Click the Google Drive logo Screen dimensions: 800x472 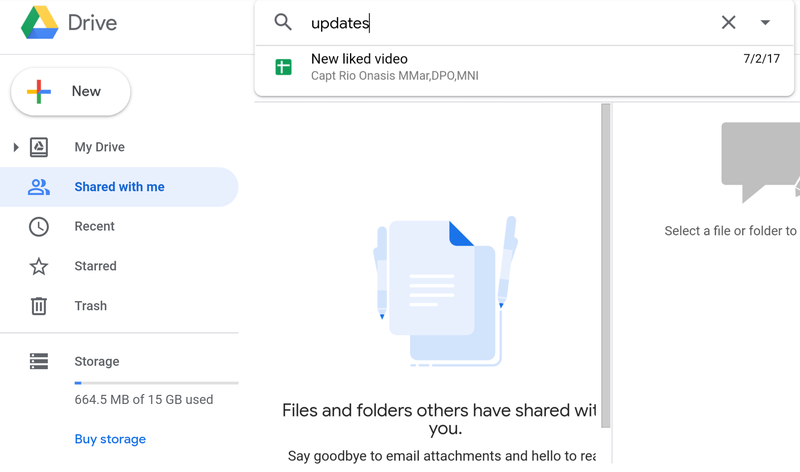(x=39, y=22)
